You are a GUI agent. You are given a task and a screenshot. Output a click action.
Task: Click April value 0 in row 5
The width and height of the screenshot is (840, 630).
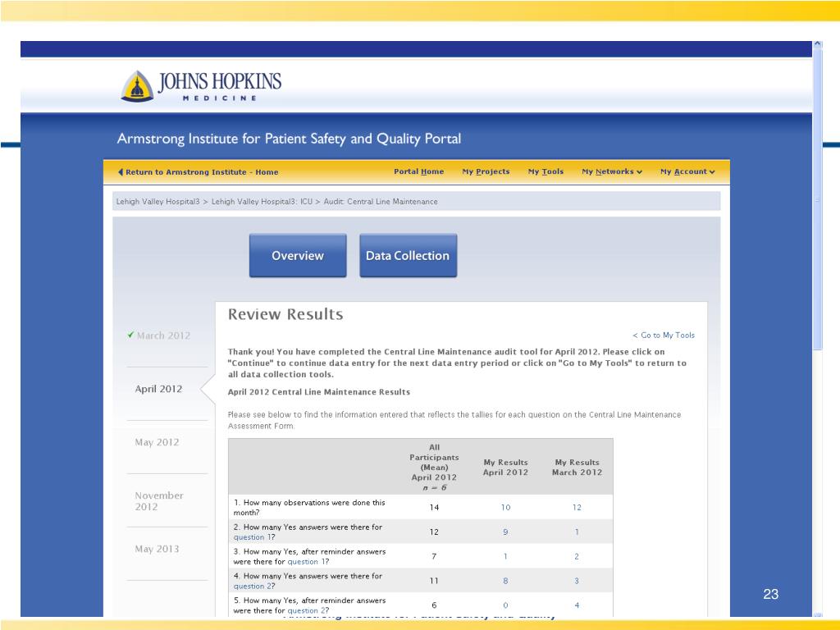click(505, 605)
